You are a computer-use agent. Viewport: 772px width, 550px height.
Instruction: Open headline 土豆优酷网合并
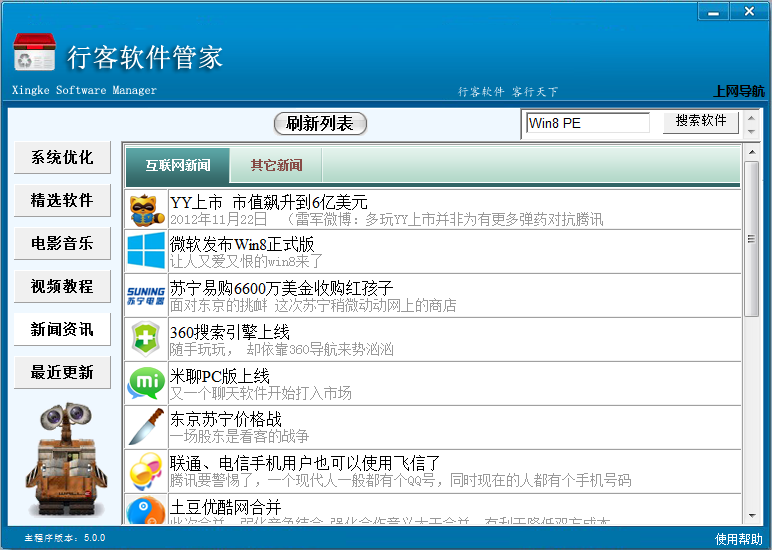[225, 507]
